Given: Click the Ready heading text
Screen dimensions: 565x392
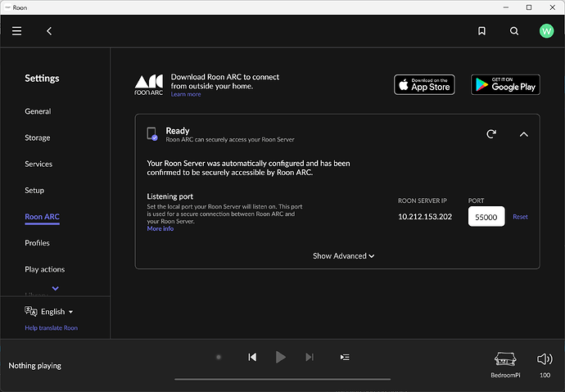Looking at the screenshot, I should [x=178, y=131].
